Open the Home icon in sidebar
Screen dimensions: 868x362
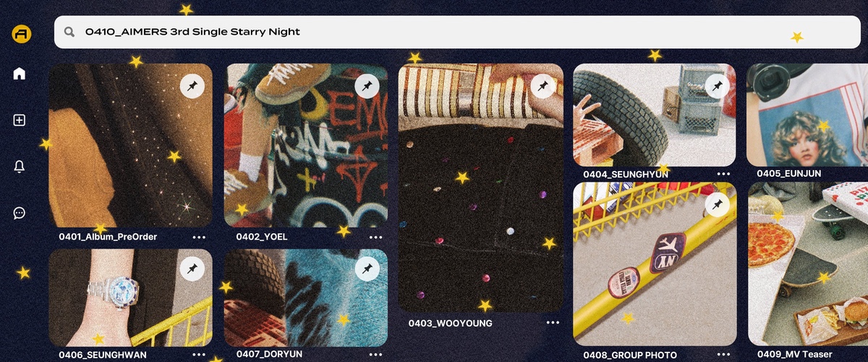(x=20, y=74)
